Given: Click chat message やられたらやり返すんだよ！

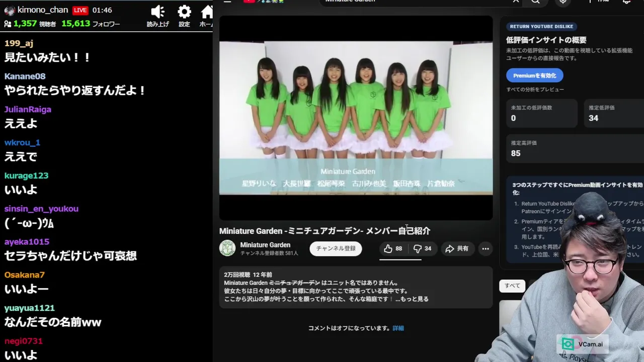Looking at the screenshot, I should click(75, 90).
